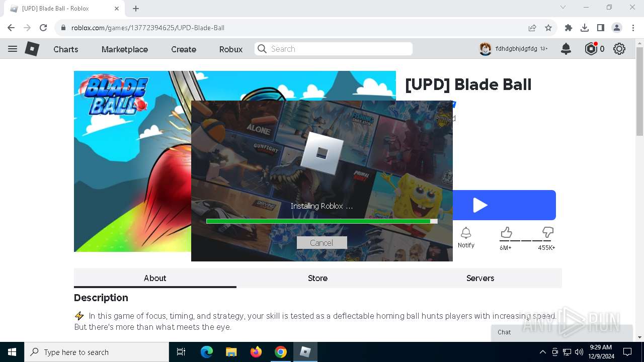Open a new browser tab

tap(136, 9)
